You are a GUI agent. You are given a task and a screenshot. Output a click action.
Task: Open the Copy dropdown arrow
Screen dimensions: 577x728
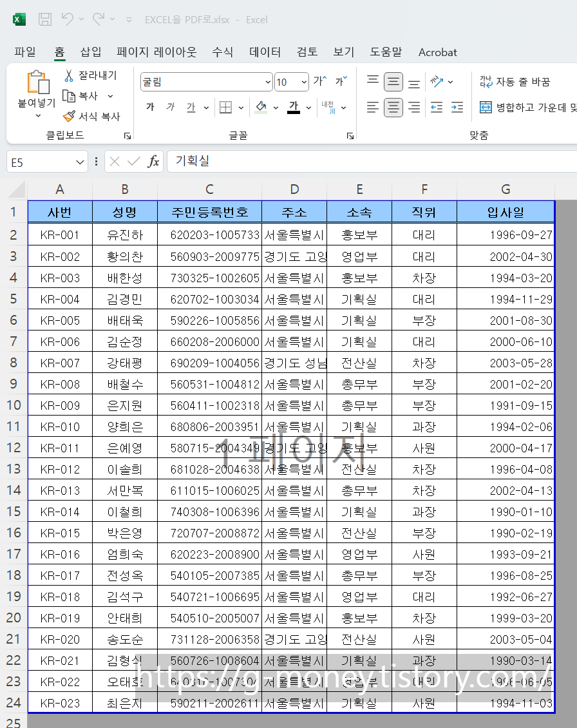(x=111, y=96)
